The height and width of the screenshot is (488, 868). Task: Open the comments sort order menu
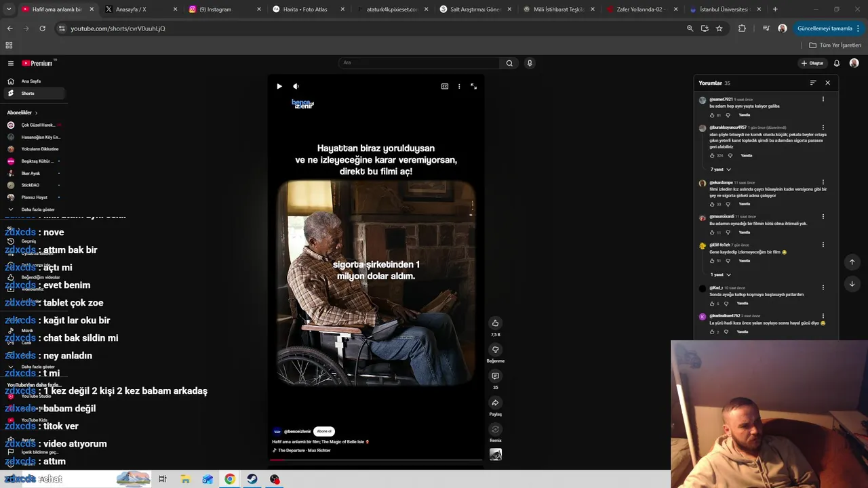[812, 83]
